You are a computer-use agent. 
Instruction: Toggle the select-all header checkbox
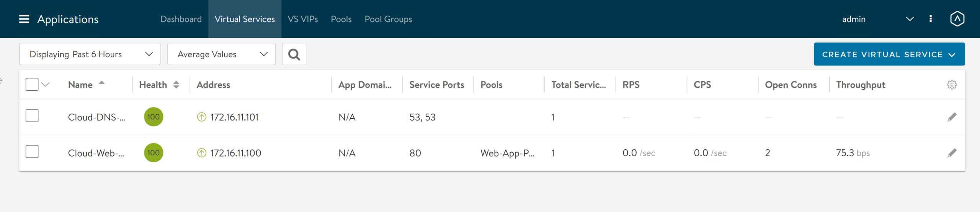pos(32,85)
